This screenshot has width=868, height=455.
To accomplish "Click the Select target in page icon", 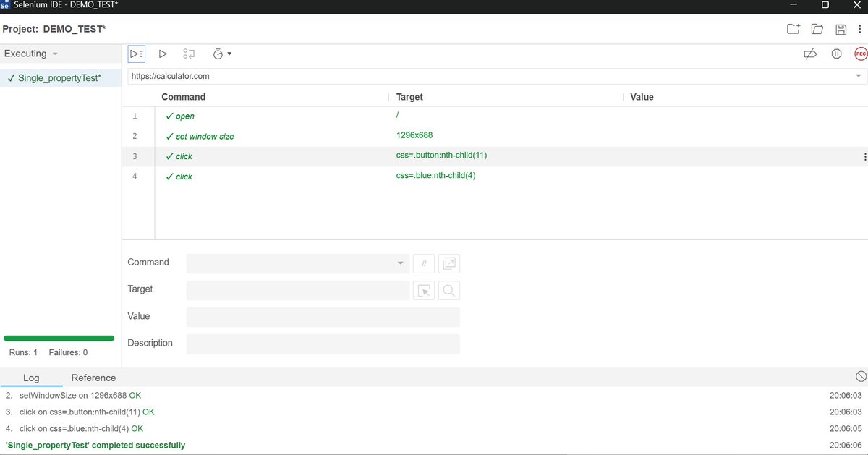I will [x=423, y=291].
